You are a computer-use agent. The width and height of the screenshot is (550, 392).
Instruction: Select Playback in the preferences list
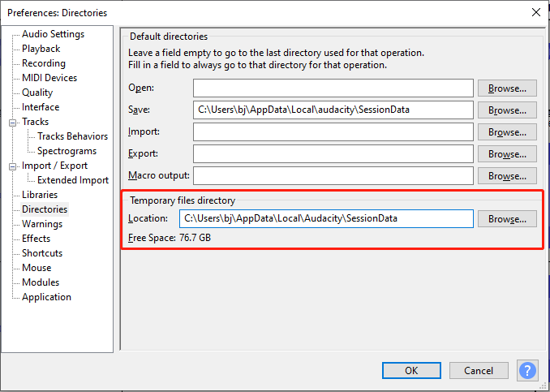click(x=41, y=49)
